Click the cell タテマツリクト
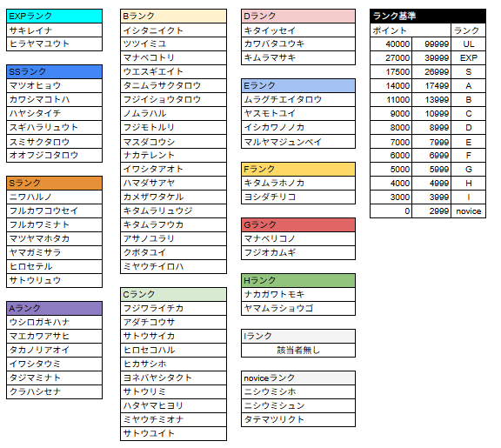 click(x=298, y=419)
